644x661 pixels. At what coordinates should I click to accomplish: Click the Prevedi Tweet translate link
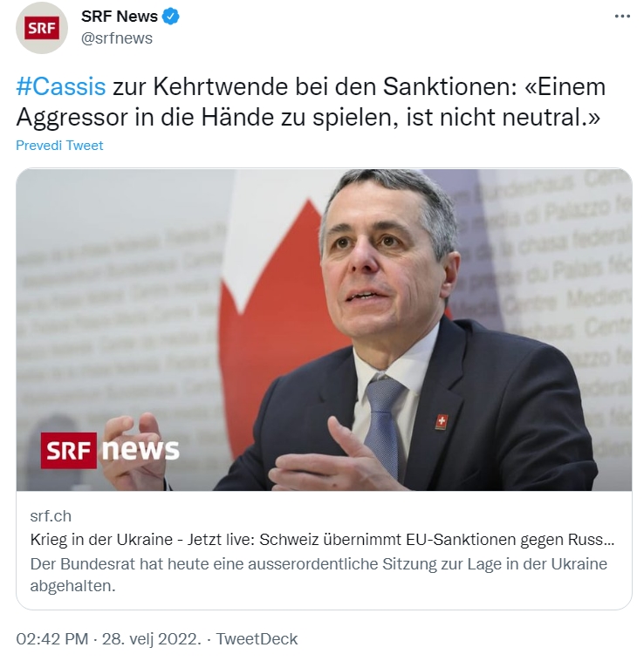(x=59, y=146)
